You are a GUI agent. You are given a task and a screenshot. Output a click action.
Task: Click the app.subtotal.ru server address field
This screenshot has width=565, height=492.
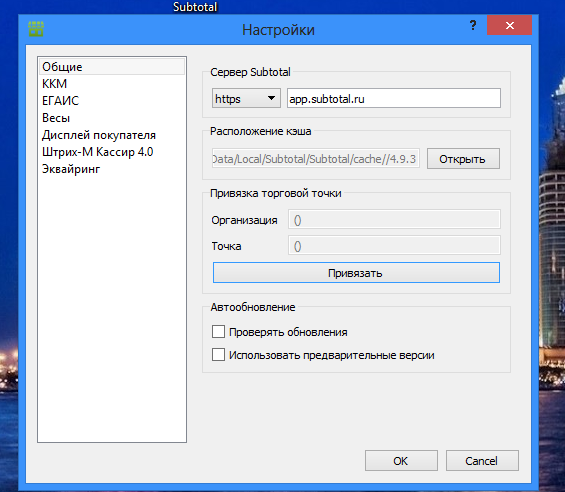pyautogui.click(x=394, y=98)
